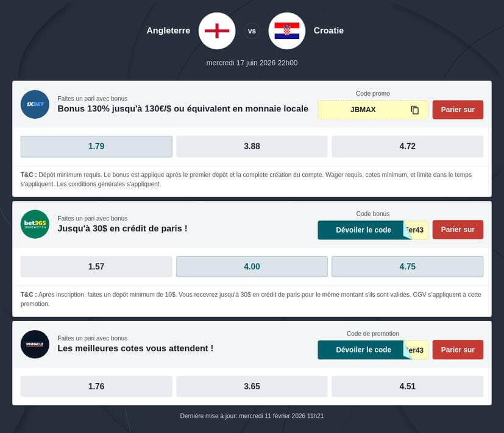This screenshot has width=504, height=433.
Task: Click the Pinnacle bookmaker logo
Action: tap(35, 344)
